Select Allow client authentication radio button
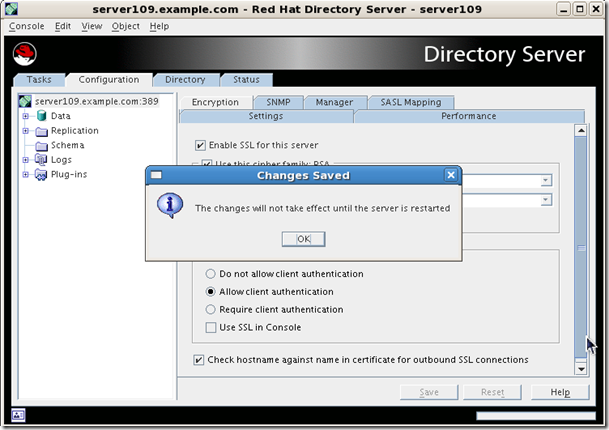The height and width of the screenshot is (430, 609). (211, 292)
